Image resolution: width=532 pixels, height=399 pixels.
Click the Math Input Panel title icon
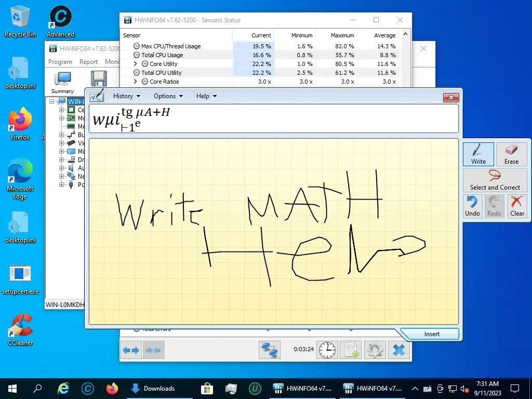97,96
